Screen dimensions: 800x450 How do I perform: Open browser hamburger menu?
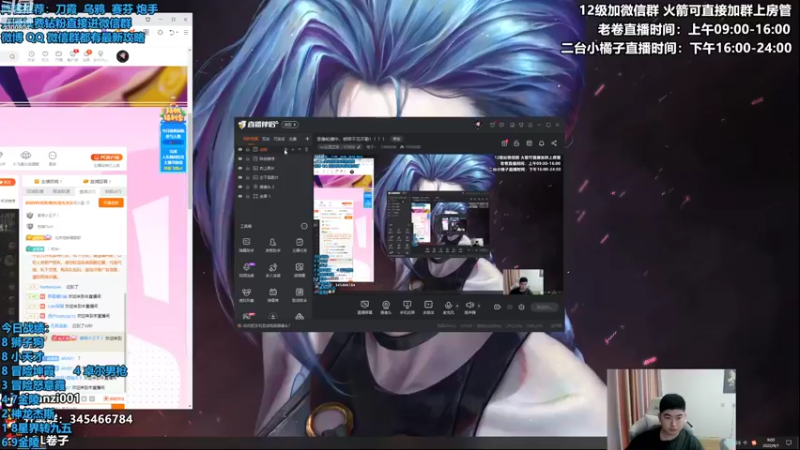(186, 32)
